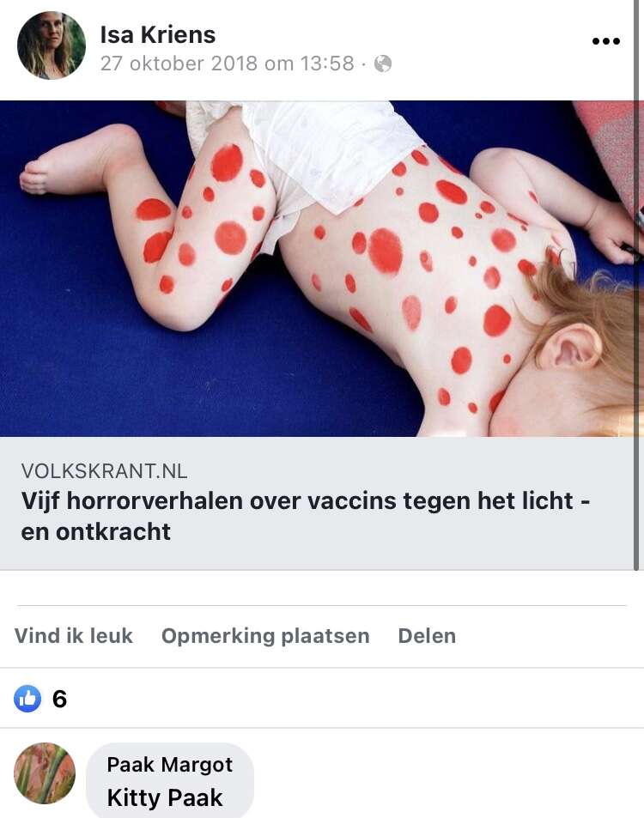644x818 pixels.
Task: View the 6 likes reaction count
Action: point(59,699)
